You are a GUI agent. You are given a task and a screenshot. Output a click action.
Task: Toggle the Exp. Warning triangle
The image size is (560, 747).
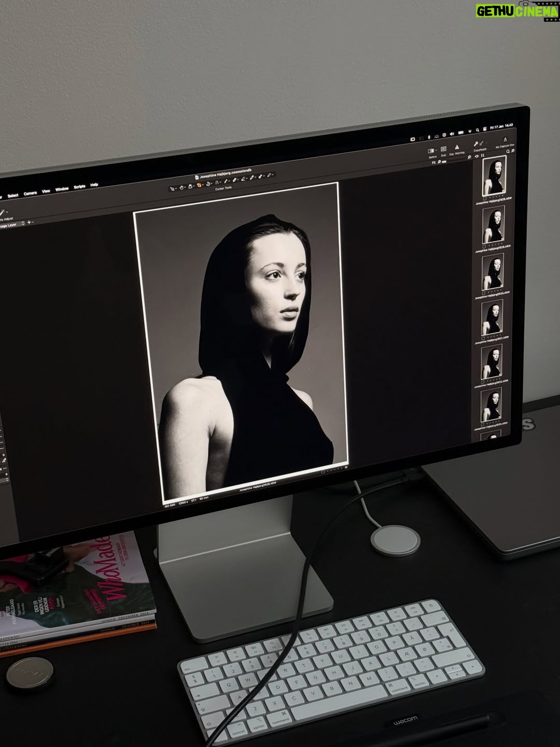(457, 147)
